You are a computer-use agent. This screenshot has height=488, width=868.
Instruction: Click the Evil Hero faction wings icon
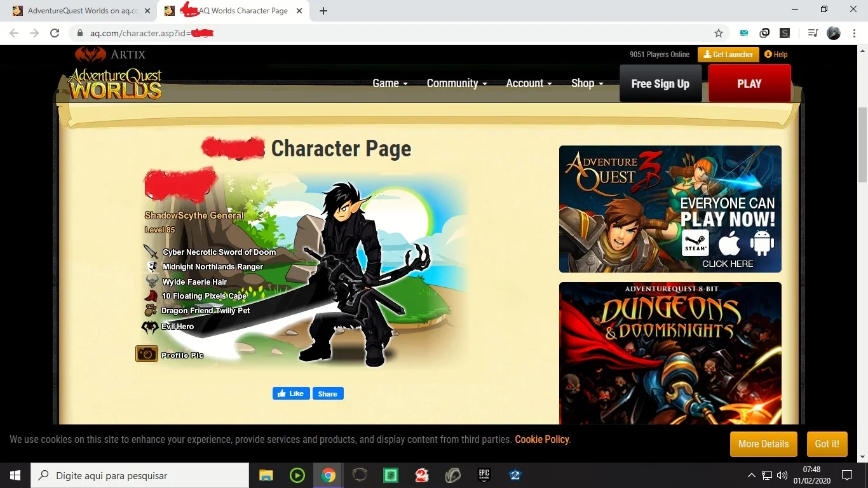coord(150,327)
